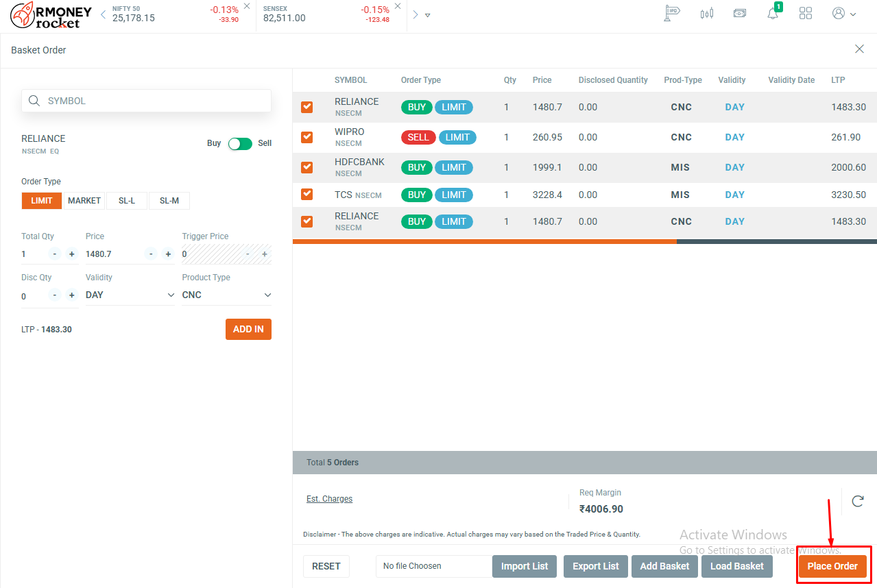
Task: Click the ADD IN button
Action: 248,329
